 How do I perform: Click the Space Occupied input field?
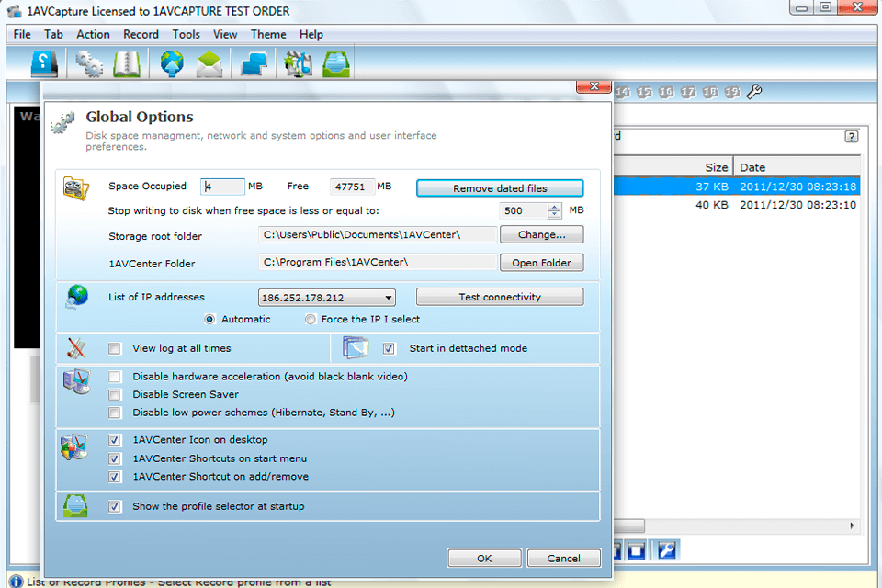coord(222,187)
